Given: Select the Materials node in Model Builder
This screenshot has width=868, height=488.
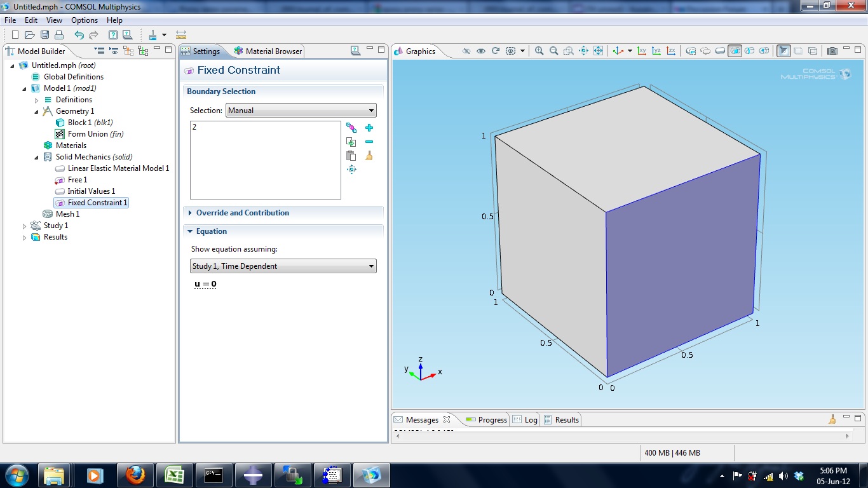Looking at the screenshot, I should pos(65,146).
